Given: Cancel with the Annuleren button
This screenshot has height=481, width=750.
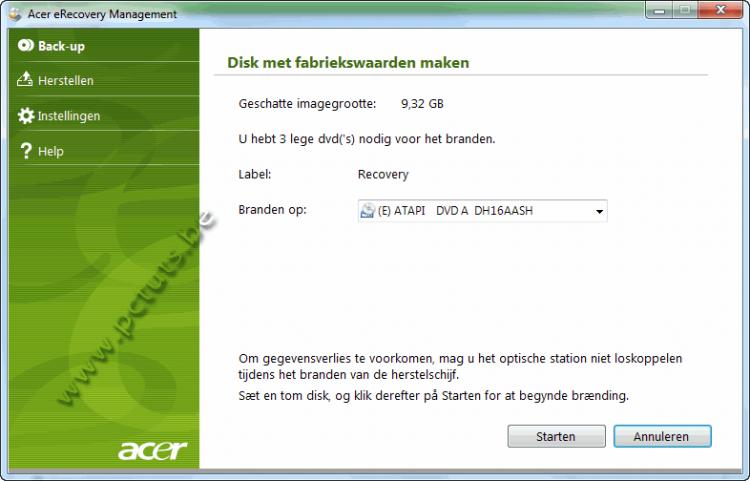Looking at the screenshot, I should pos(662,437).
